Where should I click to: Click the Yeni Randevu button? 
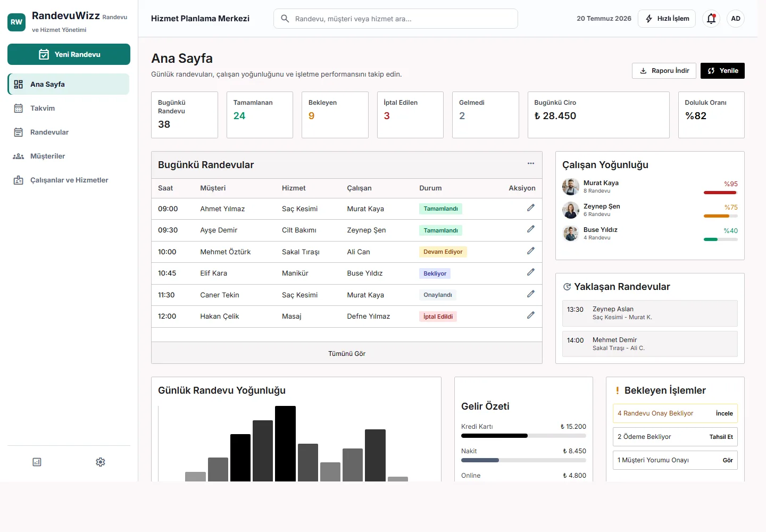click(69, 54)
